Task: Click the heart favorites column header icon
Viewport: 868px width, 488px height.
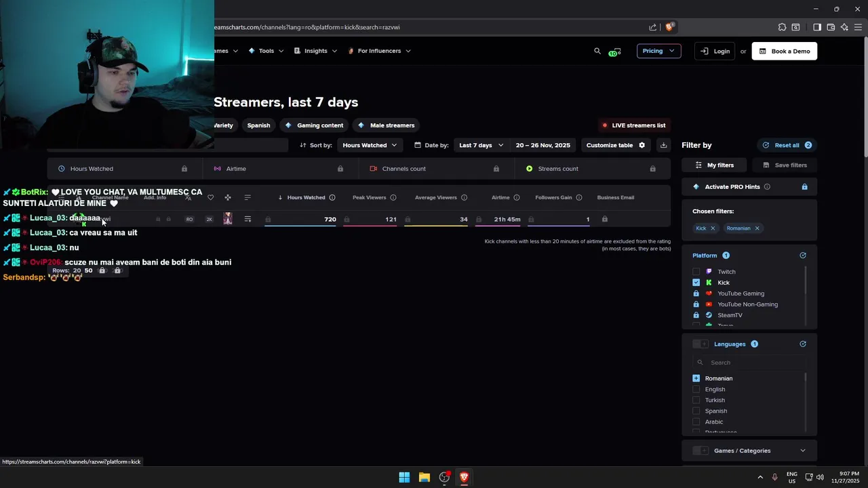Action: coord(211,197)
